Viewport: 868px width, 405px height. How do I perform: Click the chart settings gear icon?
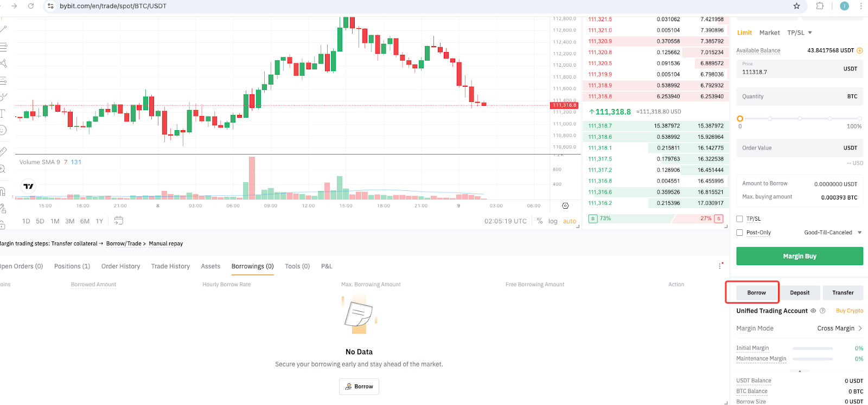coord(565,206)
